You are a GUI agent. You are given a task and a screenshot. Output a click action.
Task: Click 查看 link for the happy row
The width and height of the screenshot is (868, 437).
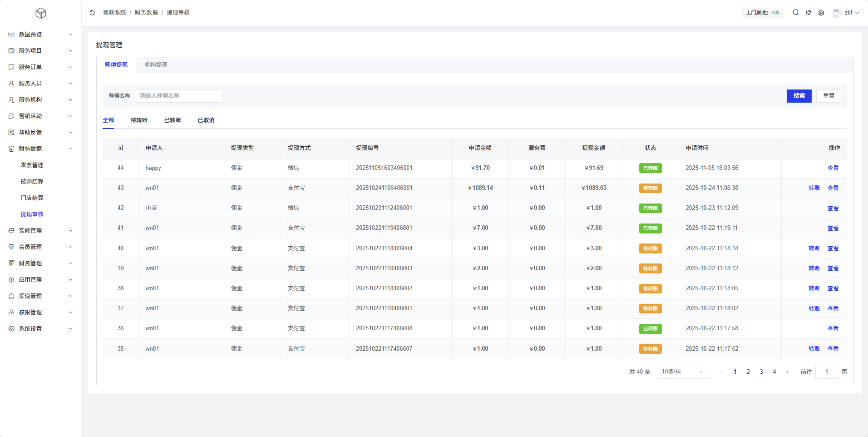pos(833,168)
